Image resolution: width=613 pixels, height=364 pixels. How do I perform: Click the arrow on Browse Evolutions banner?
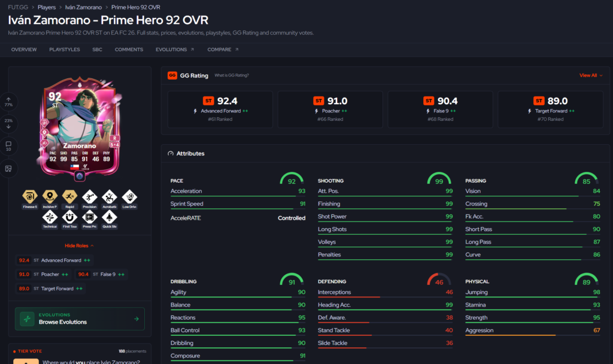pos(136,318)
